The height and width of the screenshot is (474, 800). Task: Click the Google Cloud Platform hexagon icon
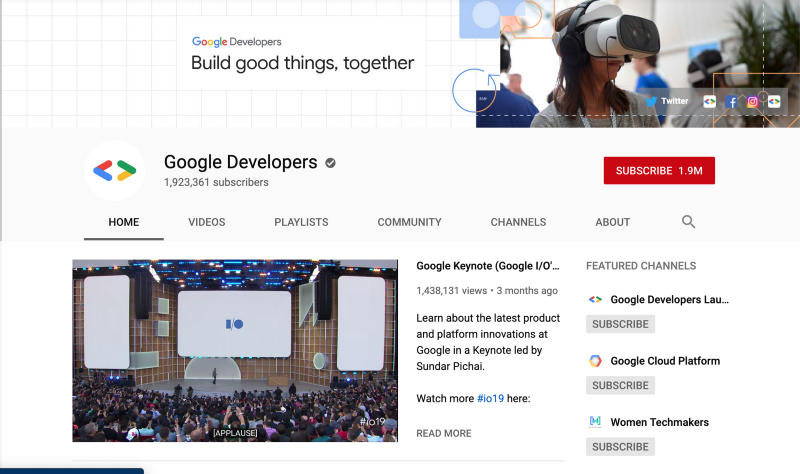click(595, 361)
